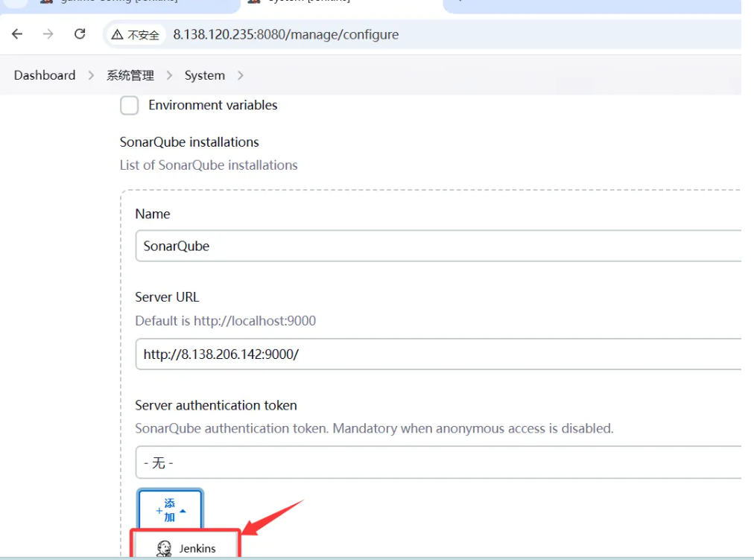
Task: Select the "SonarQube installations" heading text
Action: (x=189, y=142)
